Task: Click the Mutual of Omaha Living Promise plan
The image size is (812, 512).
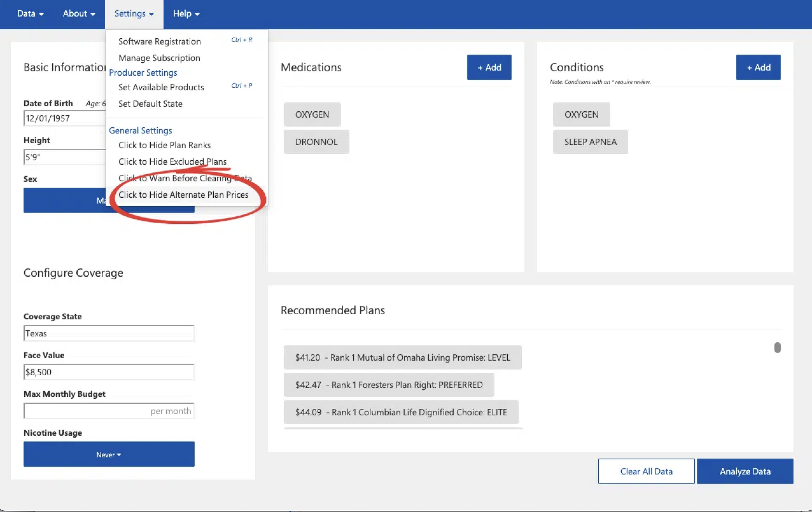Action: [x=402, y=357]
